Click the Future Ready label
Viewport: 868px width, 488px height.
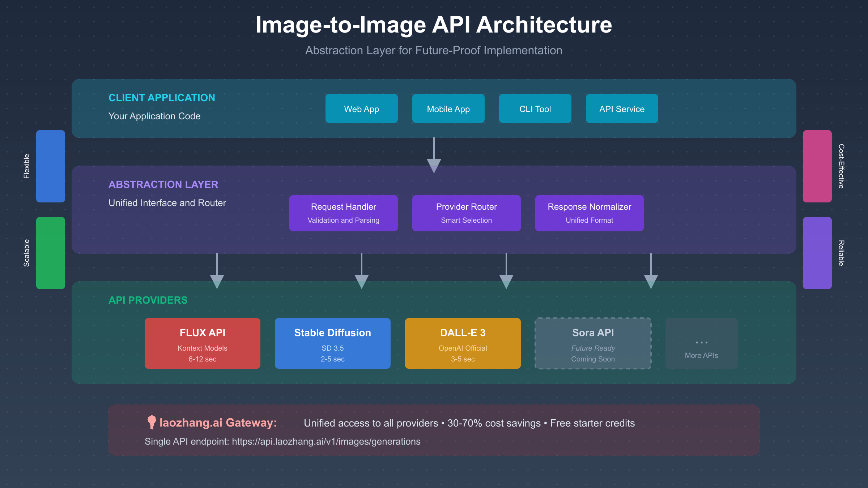coord(593,348)
